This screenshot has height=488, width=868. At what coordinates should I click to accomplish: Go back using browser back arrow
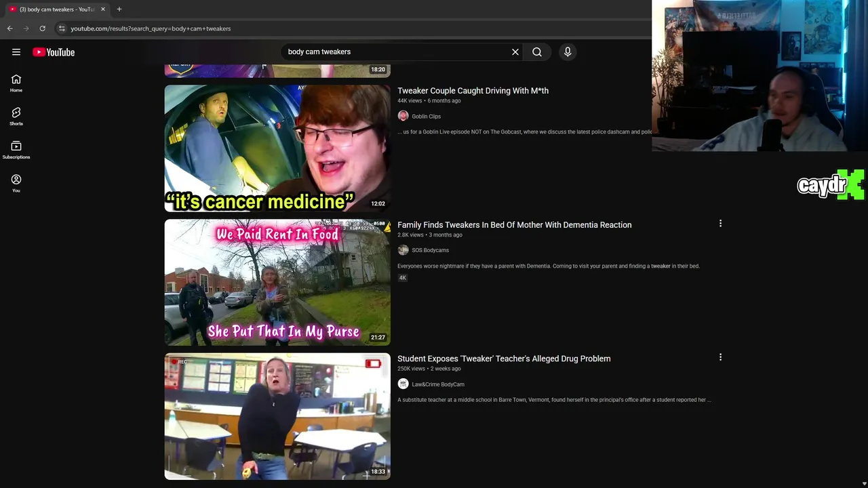tap(9, 28)
